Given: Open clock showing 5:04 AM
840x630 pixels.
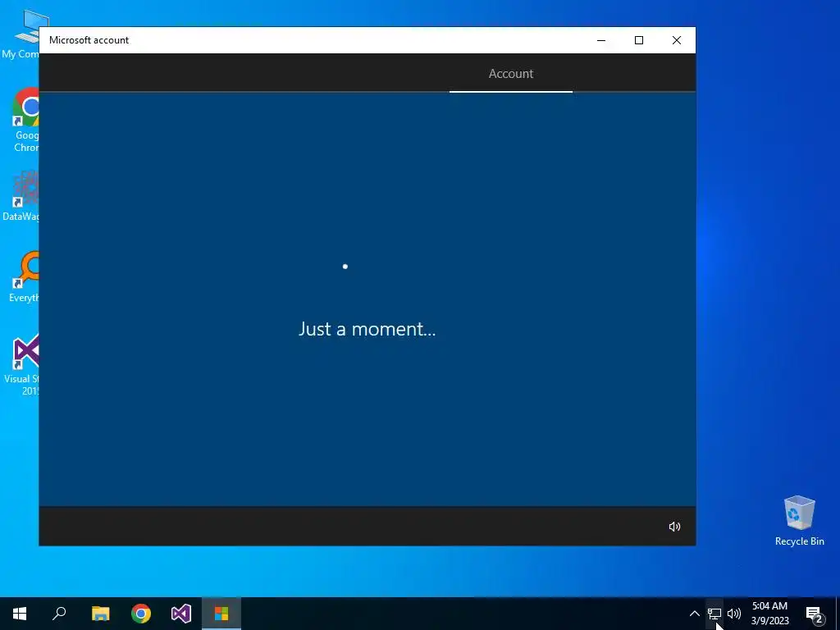Looking at the screenshot, I should [x=769, y=614].
